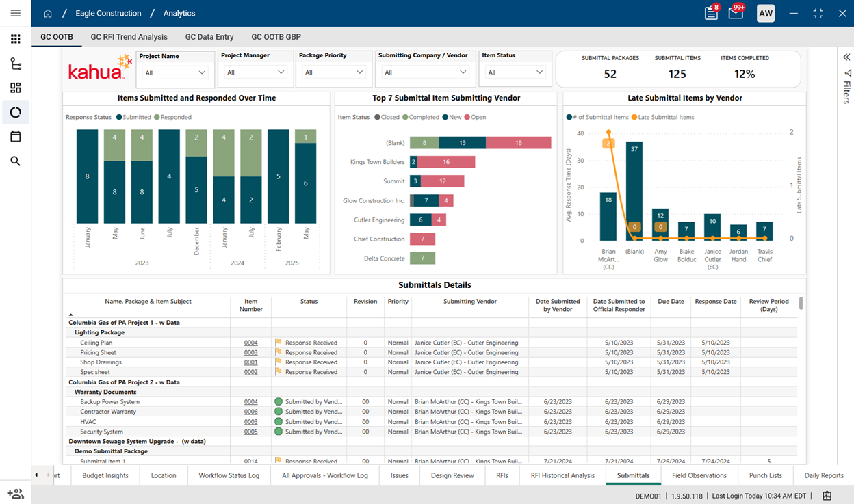
Task: Open the apps grid launcher
Action: point(15,39)
